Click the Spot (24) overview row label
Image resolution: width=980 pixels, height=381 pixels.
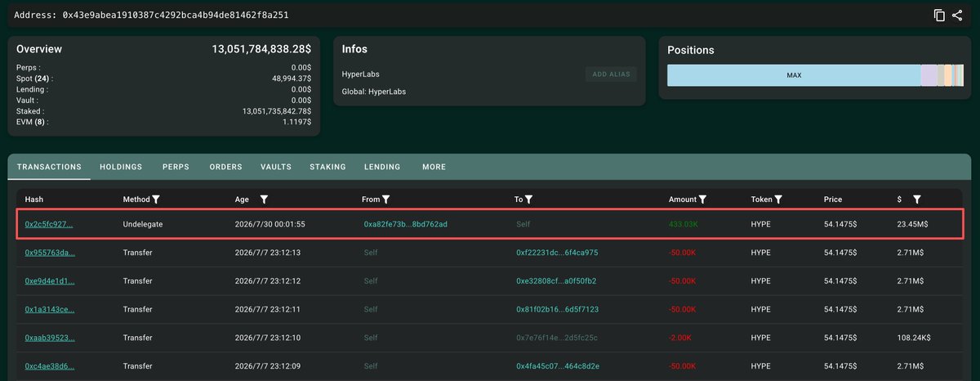[x=35, y=78]
